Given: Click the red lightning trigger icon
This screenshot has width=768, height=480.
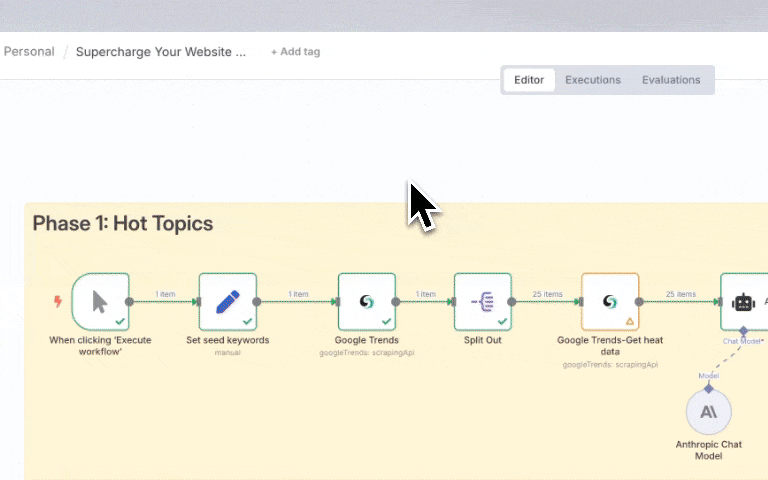Looking at the screenshot, I should [x=58, y=301].
